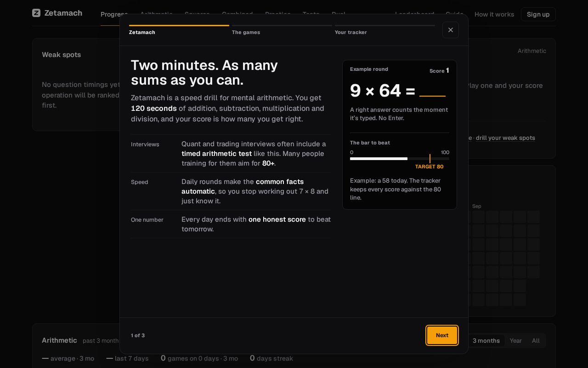Click the Zetamach logo icon
The height and width of the screenshot is (368, 588).
pos(36,13)
